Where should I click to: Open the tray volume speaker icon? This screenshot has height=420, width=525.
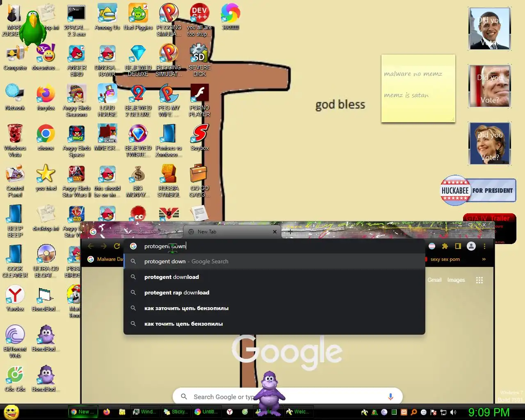[453, 412]
